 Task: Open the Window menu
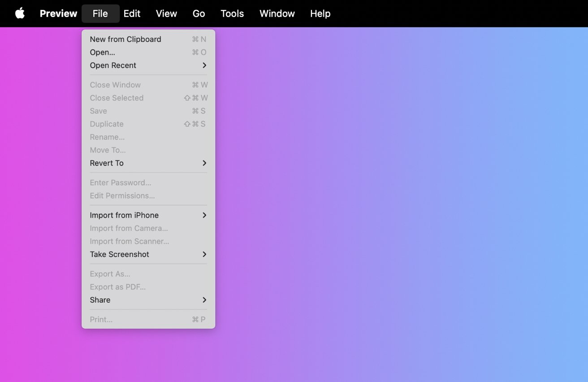click(277, 13)
